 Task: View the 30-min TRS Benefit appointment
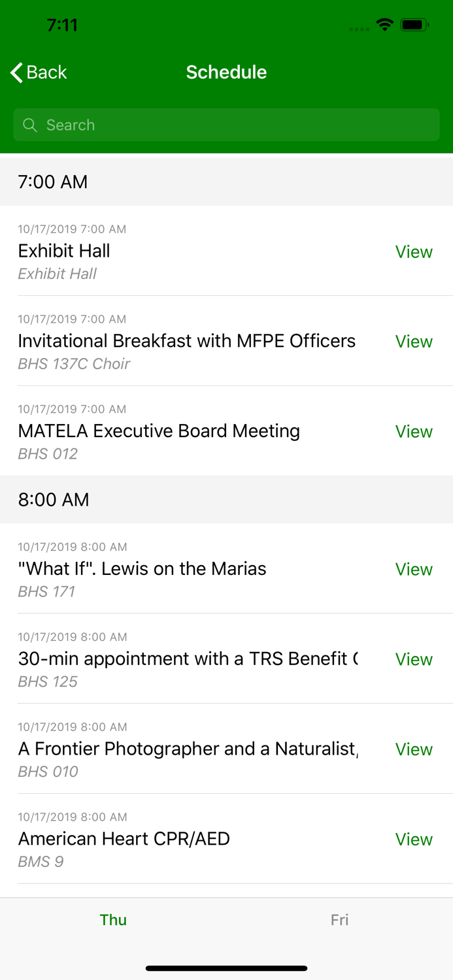414,659
